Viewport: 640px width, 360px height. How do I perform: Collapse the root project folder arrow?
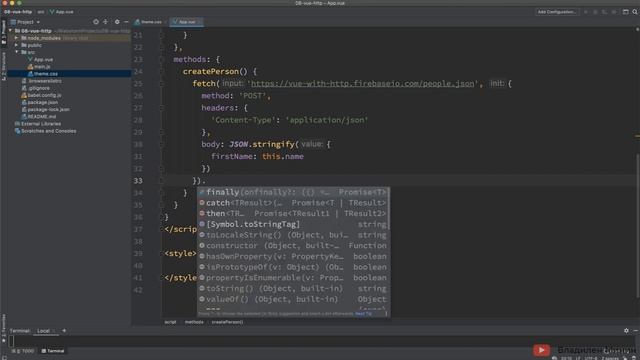11,31
